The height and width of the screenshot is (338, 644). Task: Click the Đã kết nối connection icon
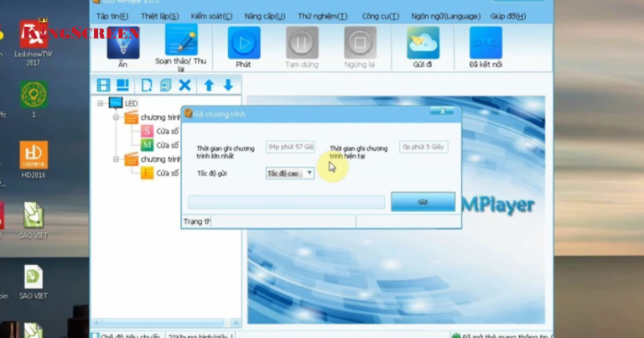486,44
